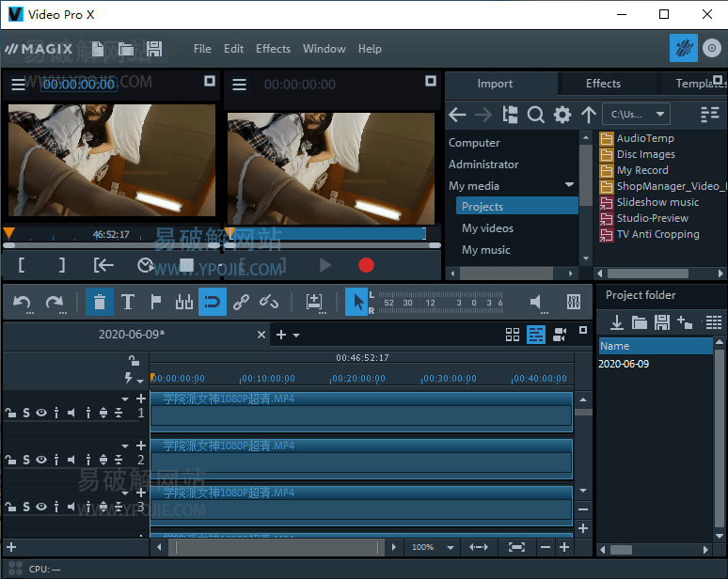Click the unlink objects icon
The width and height of the screenshot is (728, 579).
coord(269,302)
